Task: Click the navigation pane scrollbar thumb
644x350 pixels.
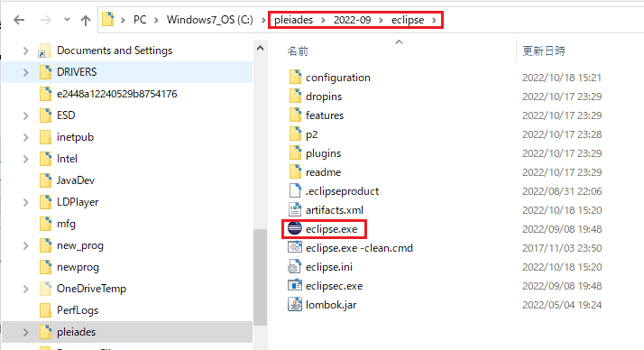Action: point(260,277)
